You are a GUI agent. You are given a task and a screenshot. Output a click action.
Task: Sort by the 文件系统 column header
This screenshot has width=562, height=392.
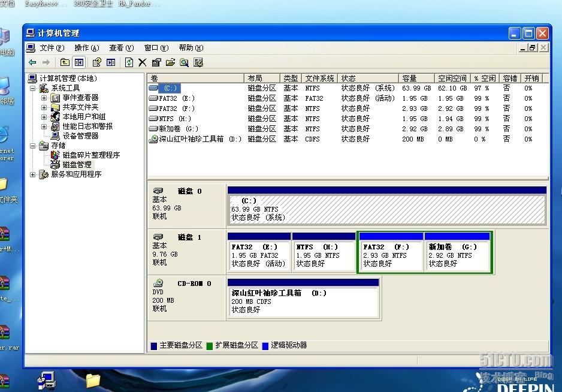coord(320,78)
